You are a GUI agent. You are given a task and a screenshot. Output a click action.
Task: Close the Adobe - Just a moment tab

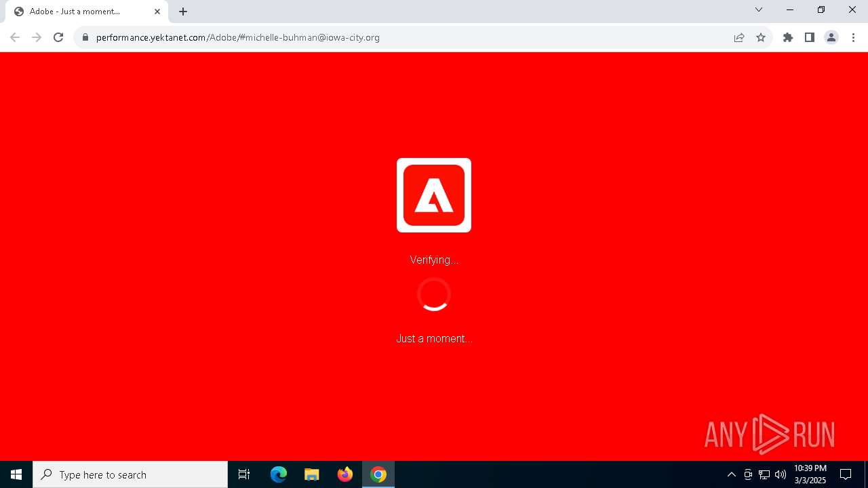pos(157,12)
